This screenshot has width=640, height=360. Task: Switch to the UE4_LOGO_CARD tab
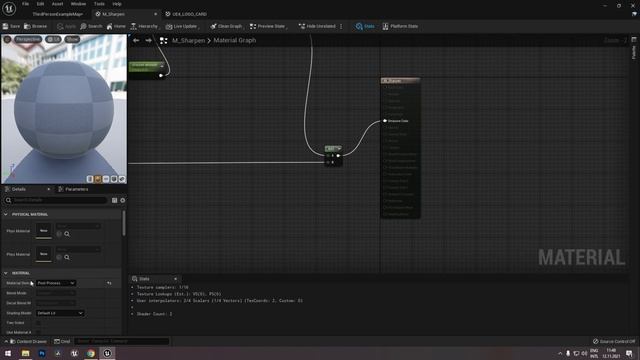tap(187, 14)
